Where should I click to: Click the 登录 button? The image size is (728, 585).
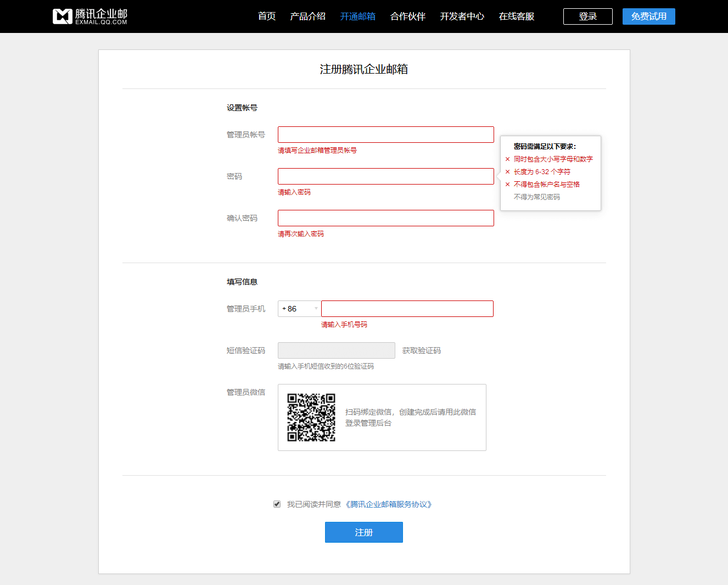[x=588, y=16]
